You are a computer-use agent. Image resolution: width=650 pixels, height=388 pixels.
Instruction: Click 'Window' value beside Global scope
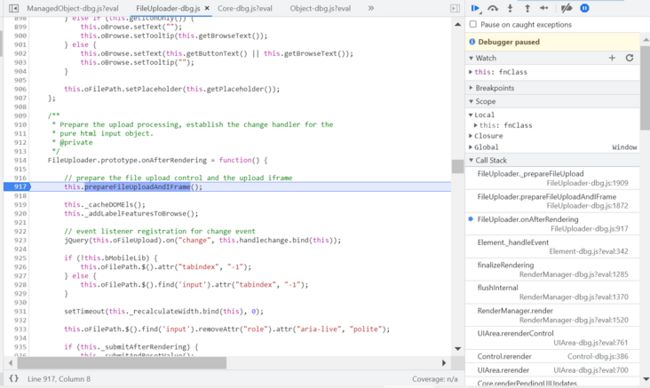coord(624,147)
